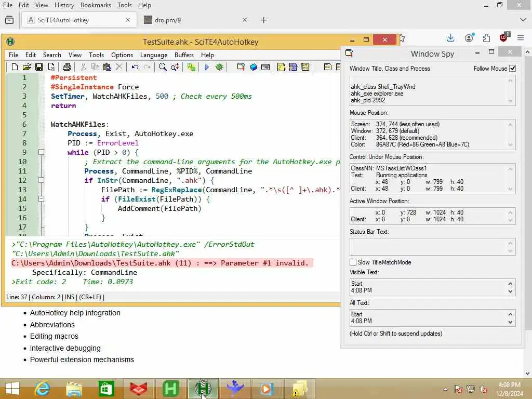Open the Windows Start button

click(12, 389)
